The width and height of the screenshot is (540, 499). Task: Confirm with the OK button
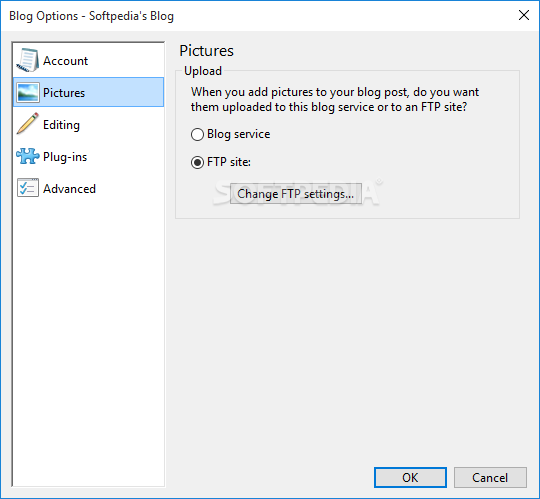(410, 477)
